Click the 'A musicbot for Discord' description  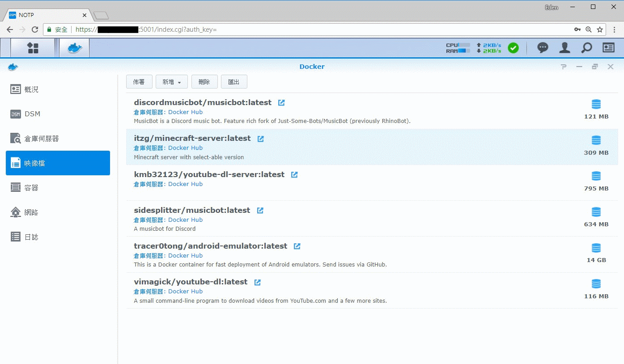(165, 229)
